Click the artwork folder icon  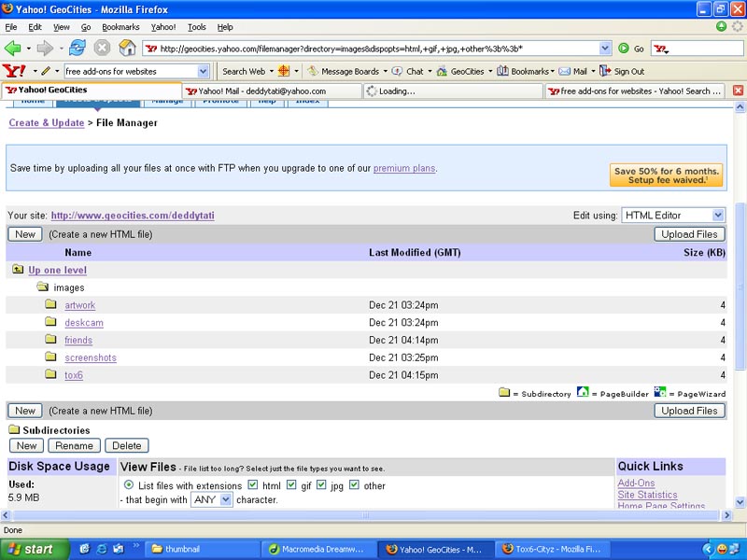point(51,304)
